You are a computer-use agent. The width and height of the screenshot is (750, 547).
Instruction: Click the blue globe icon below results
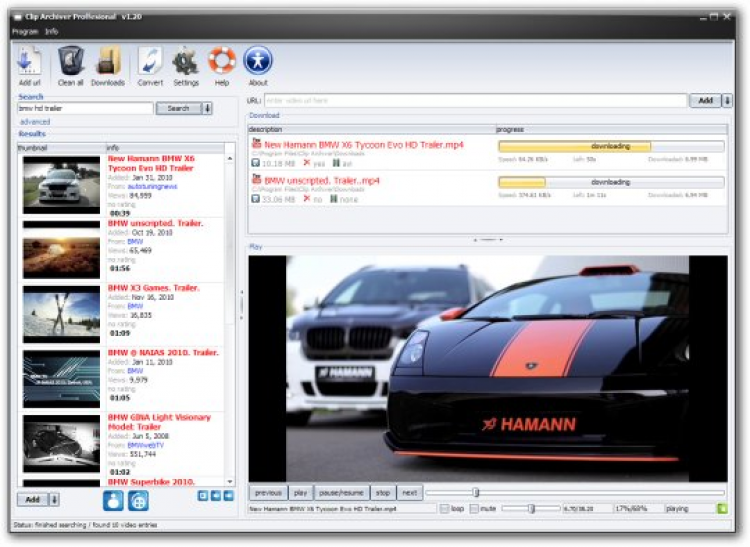tap(139, 500)
